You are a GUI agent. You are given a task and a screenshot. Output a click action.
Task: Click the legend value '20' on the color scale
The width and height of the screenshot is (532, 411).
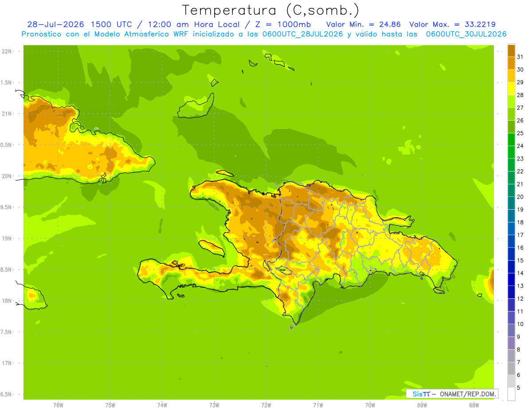tap(520, 197)
